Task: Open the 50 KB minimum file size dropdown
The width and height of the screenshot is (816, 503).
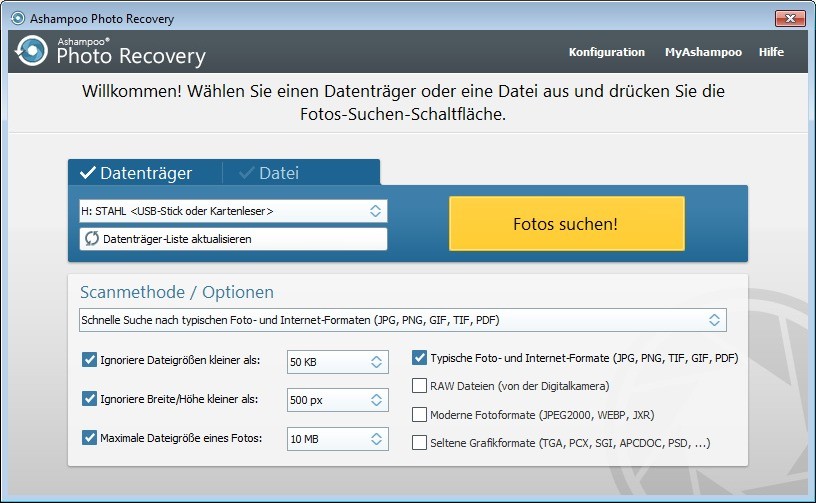Action: pyautogui.click(x=337, y=361)
